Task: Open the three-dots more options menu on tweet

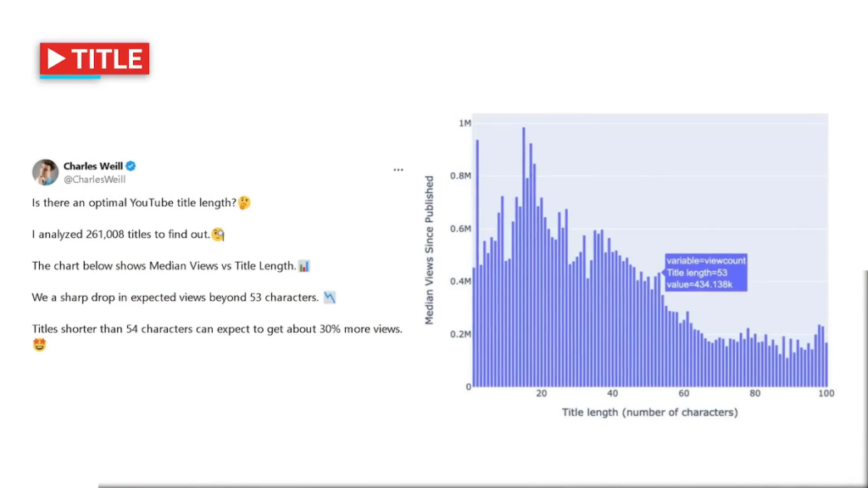Action: [x=398, y=170]
